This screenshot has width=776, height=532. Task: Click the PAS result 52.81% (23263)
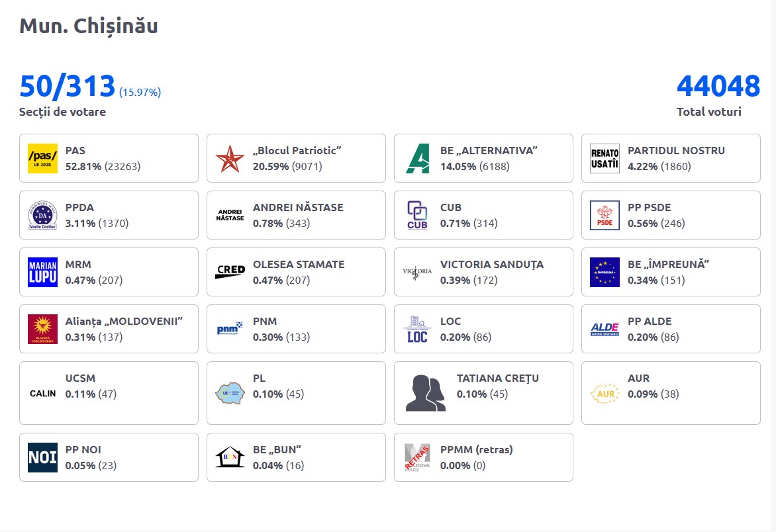tap(103, 167)
